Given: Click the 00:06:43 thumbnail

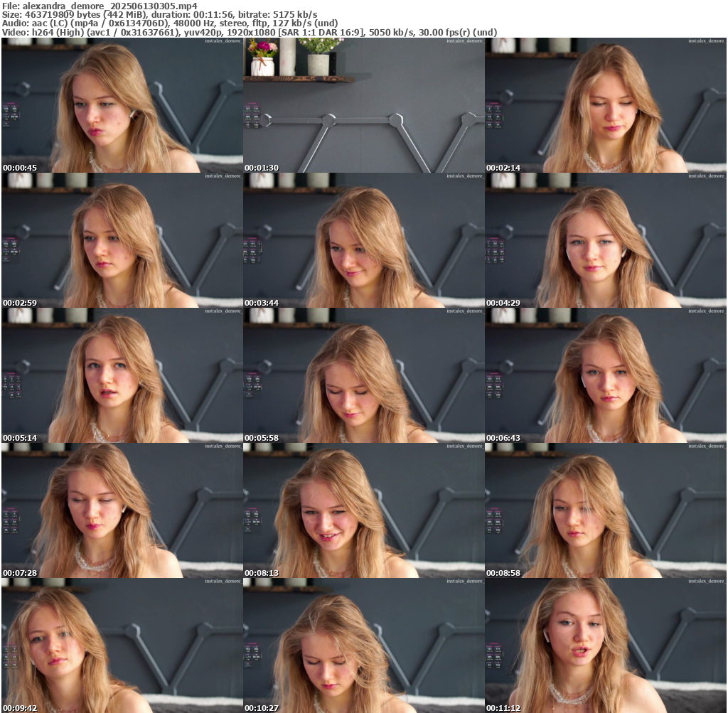Looking at the screenshot, I should tap(605, 375).
